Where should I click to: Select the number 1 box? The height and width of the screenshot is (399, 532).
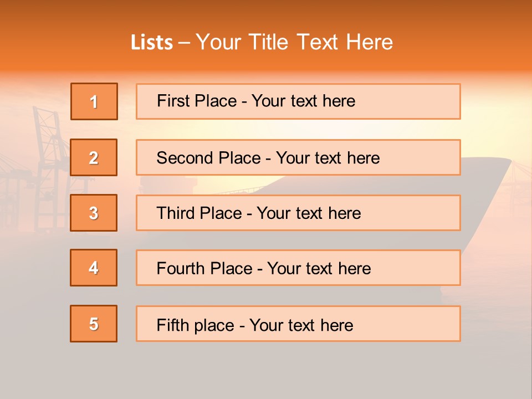94,101
